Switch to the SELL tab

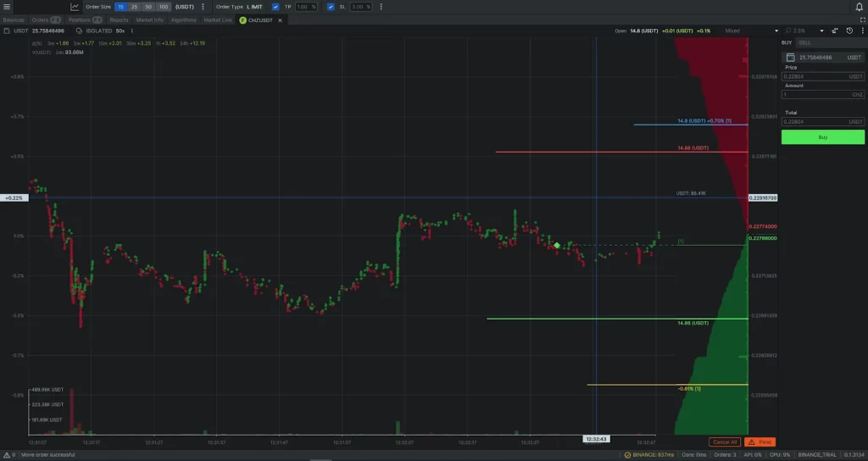[804, 42]
